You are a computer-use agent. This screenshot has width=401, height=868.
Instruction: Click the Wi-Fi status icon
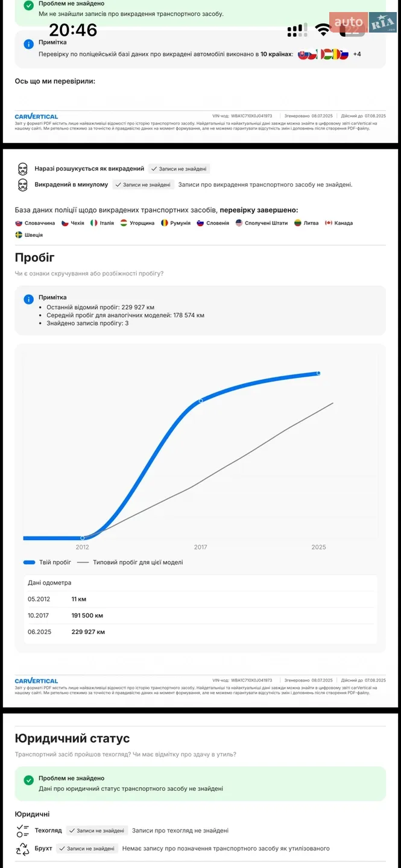[x=324, y=29]
